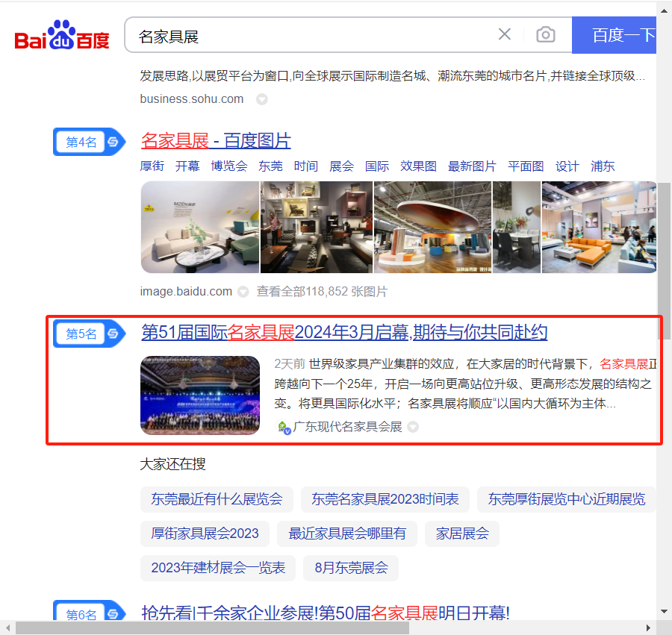Clear search text with X icon

[505, 34]
